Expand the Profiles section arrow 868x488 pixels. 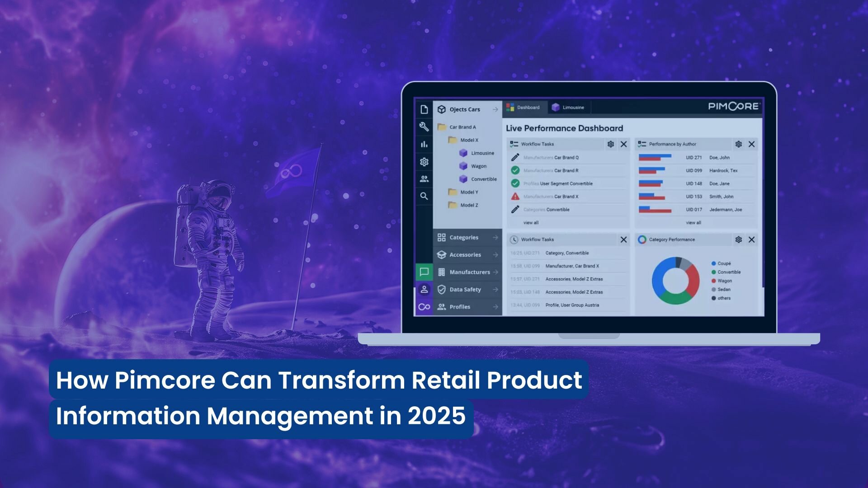tap(495, 307)
